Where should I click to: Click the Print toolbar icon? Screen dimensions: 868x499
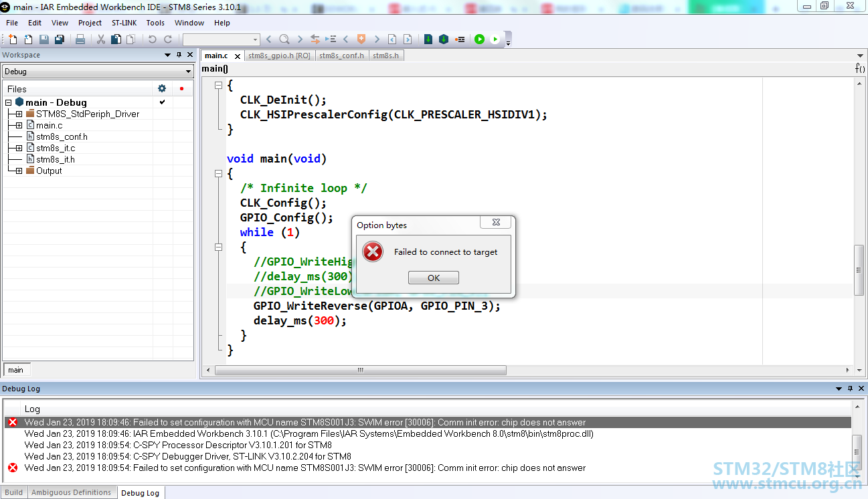(x=80, y=39)
